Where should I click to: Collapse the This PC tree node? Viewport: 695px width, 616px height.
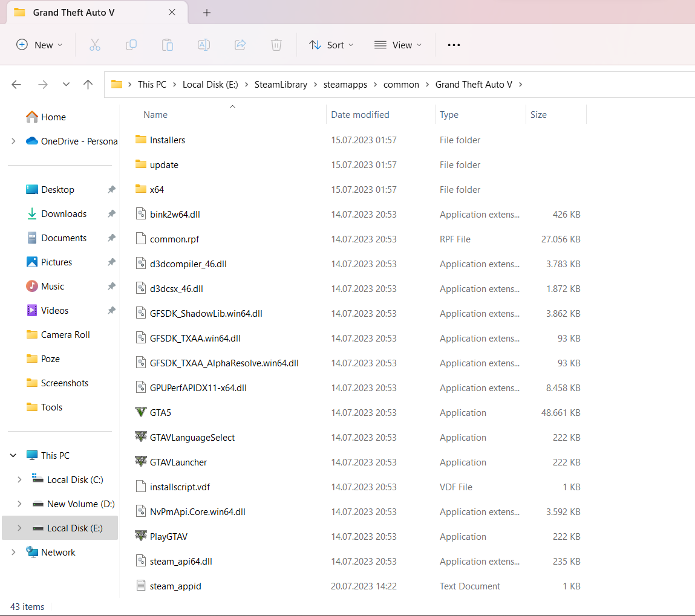pyautogui.click(x=13, y=455)
